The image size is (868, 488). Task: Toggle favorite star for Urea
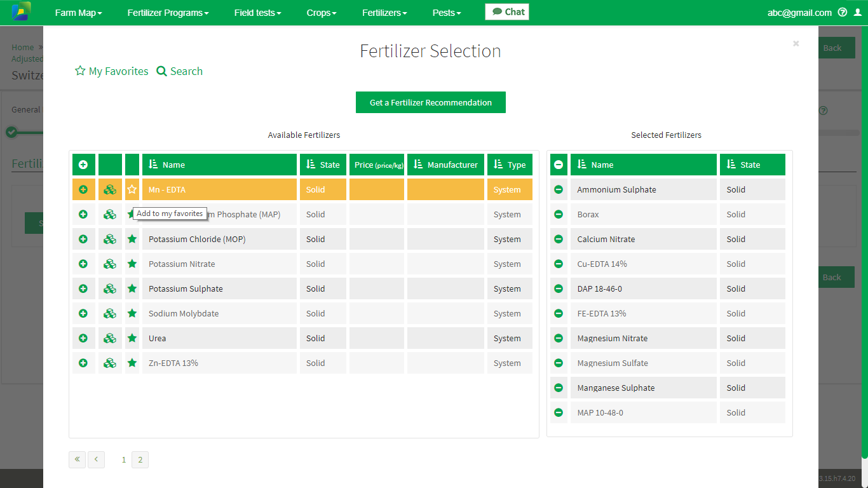click(132, 338)
